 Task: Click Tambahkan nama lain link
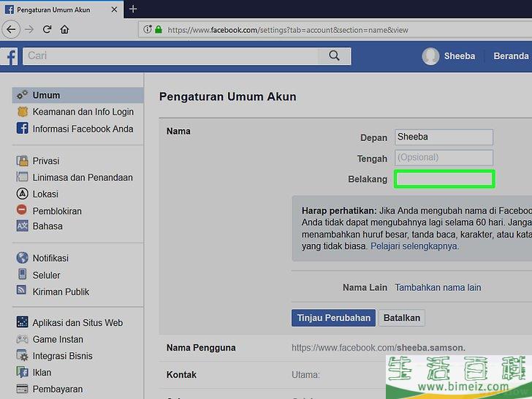(x=438, y=287)
